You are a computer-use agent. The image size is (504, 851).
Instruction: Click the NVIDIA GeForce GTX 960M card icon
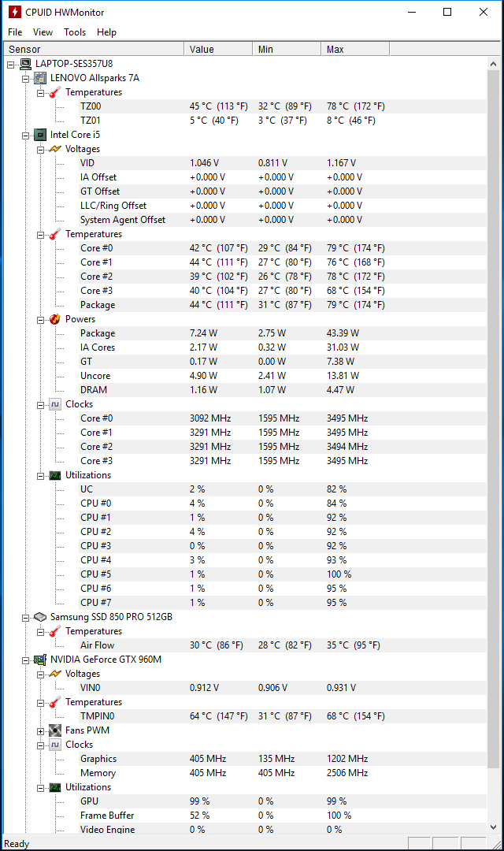coord(40,660)
